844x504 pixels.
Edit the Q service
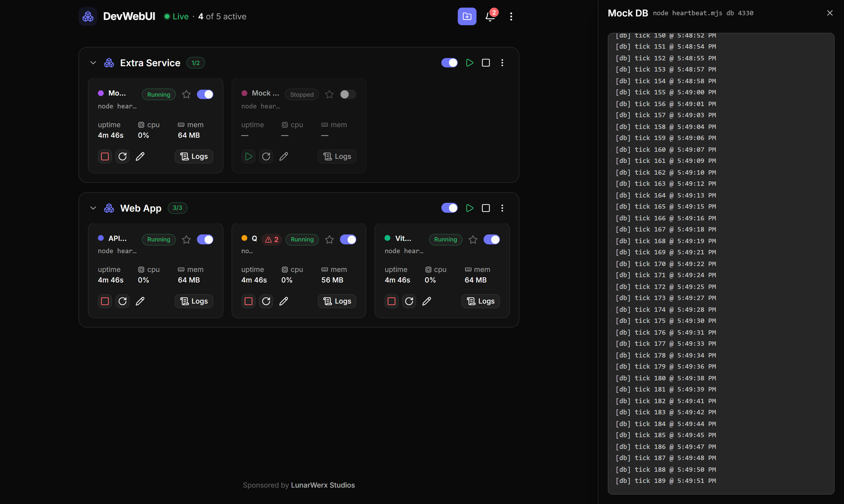point(284,301)
